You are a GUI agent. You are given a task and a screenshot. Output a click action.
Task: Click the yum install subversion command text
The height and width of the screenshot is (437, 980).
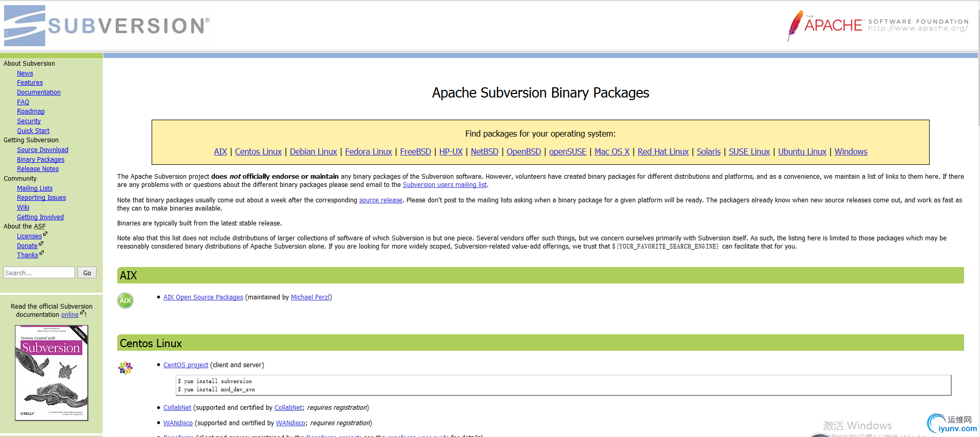coord(215,382)
